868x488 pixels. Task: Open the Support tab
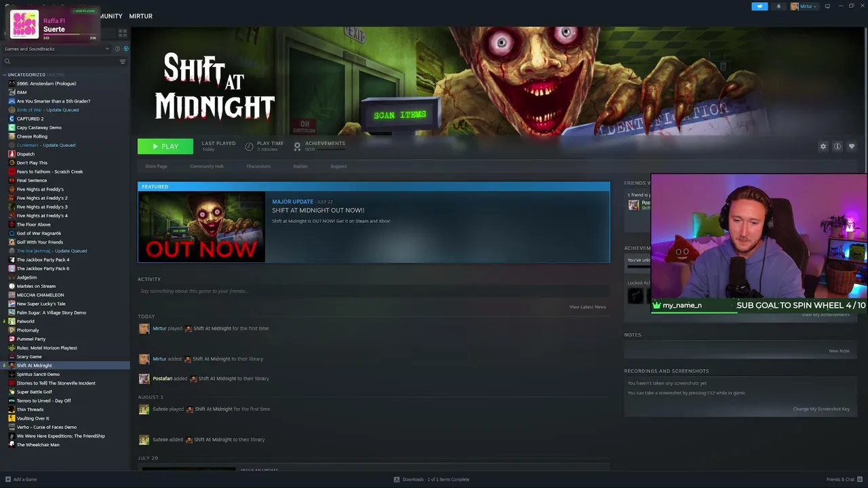pyautogui.click(x=338, y=166)
